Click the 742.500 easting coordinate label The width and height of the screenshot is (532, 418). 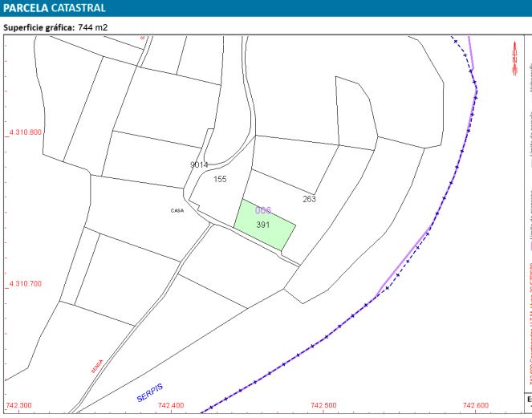click(x=323, y=406)
